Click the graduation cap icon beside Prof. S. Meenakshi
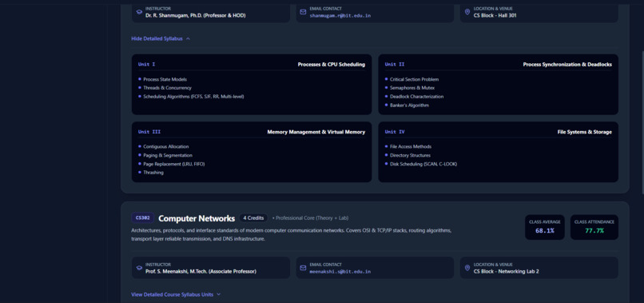644x303 pixels. [x=139, y=268]
